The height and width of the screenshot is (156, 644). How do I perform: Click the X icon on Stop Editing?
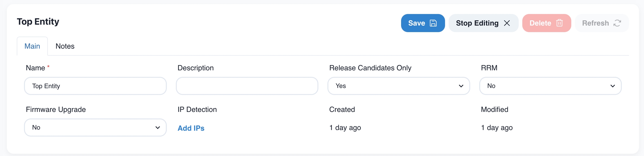[x=507, y=23]
